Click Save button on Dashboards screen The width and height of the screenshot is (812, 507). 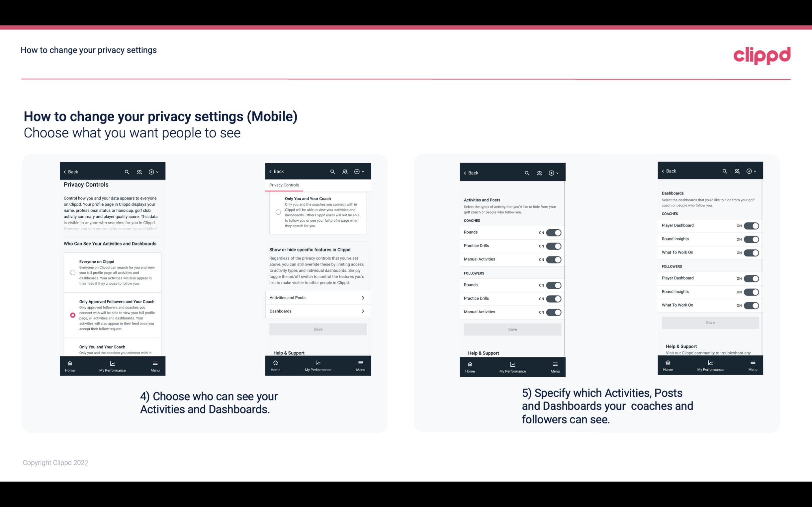tap(710, 323)
